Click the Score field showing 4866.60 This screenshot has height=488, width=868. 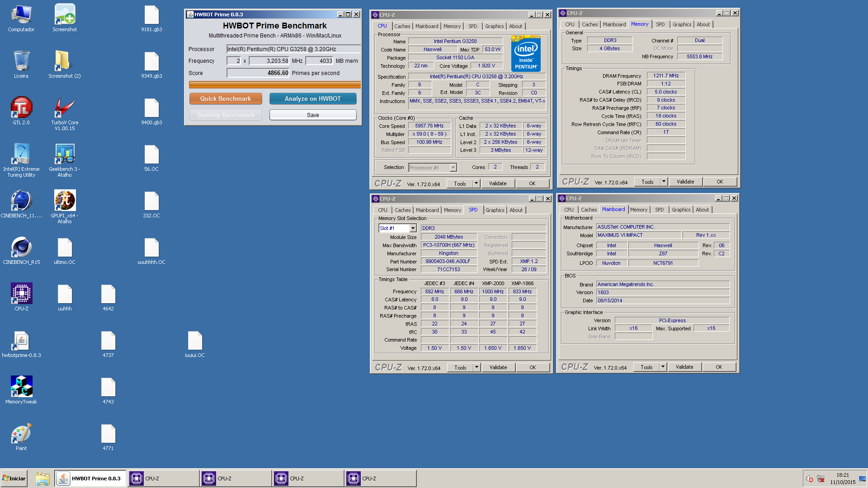(258, 73)
